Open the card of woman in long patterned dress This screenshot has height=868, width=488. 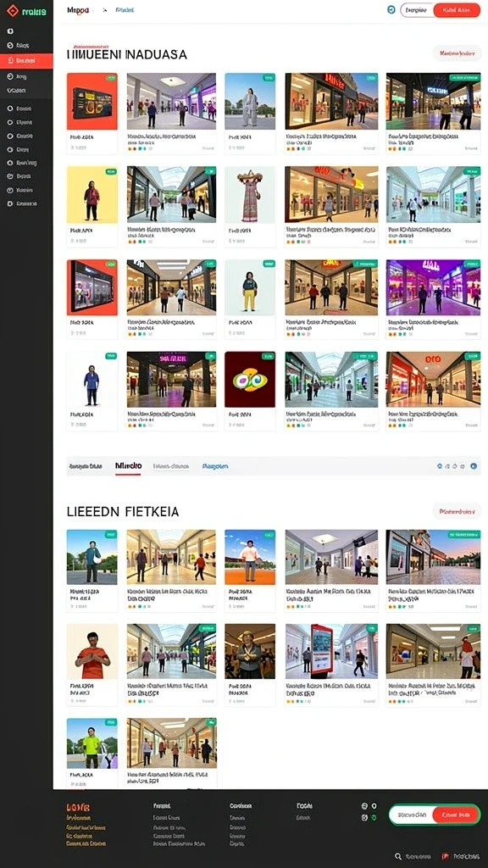coord(250,207)
